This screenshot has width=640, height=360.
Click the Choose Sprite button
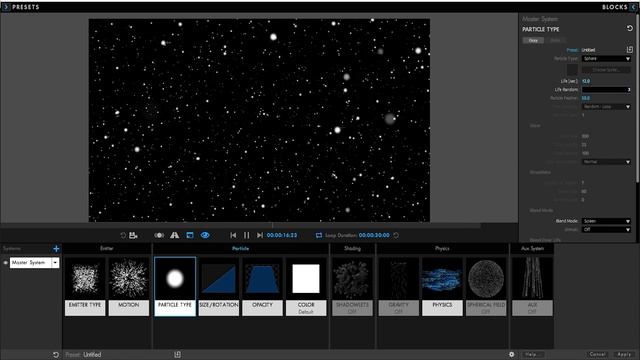[606, 70]
